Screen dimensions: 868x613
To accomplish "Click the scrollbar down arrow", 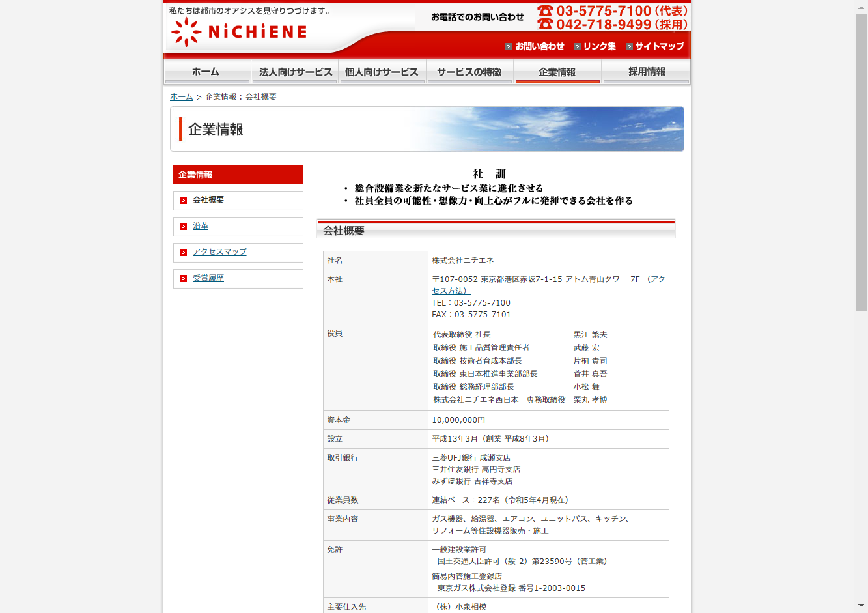I will point(861,606).
